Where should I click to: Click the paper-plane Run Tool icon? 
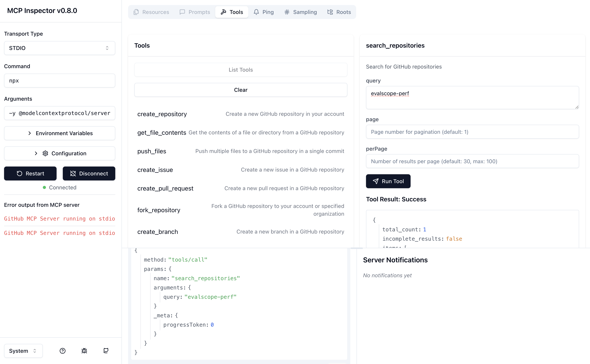[376, 181]
